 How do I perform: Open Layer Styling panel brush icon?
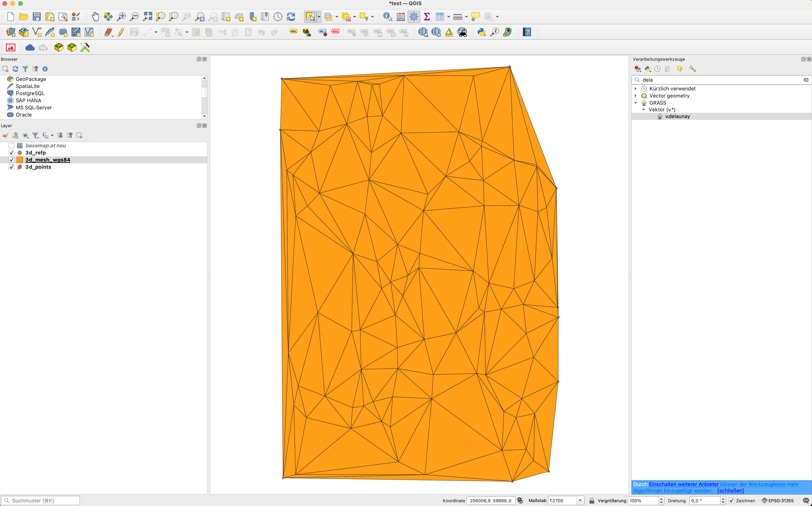pyautogui.click(x=5, y=135)
